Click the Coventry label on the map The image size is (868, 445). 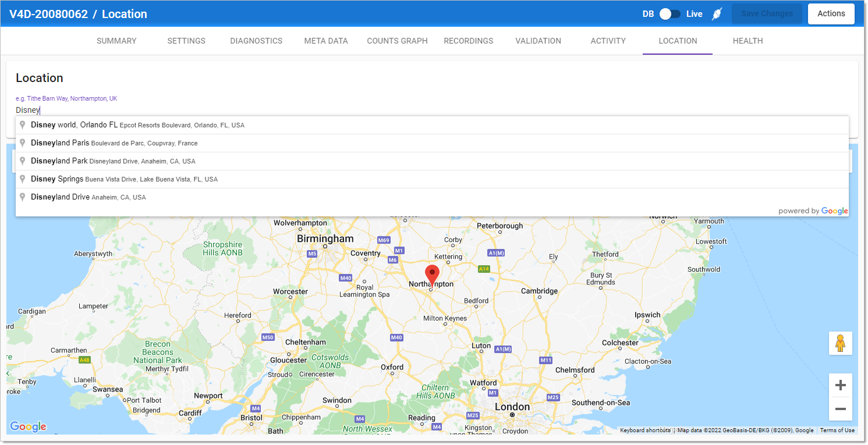click(x=365, y=253)
